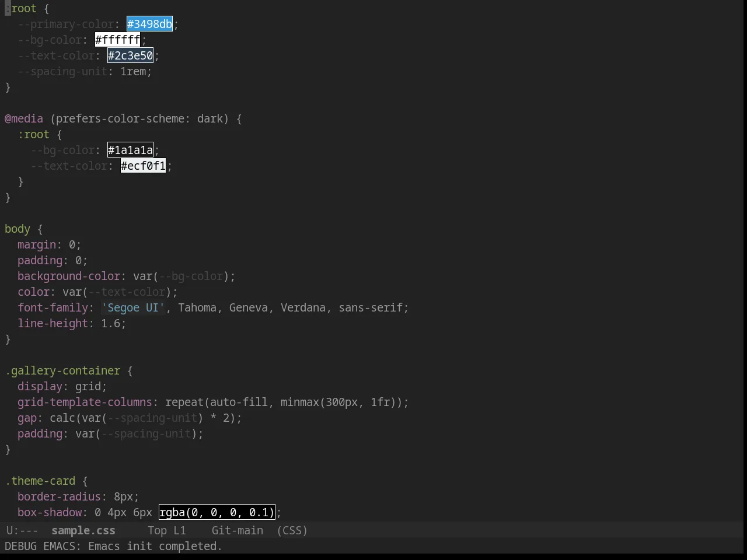This screenshot has width=747, height=560.
Task: Click the word Verdana
Action: coord(303,307)
